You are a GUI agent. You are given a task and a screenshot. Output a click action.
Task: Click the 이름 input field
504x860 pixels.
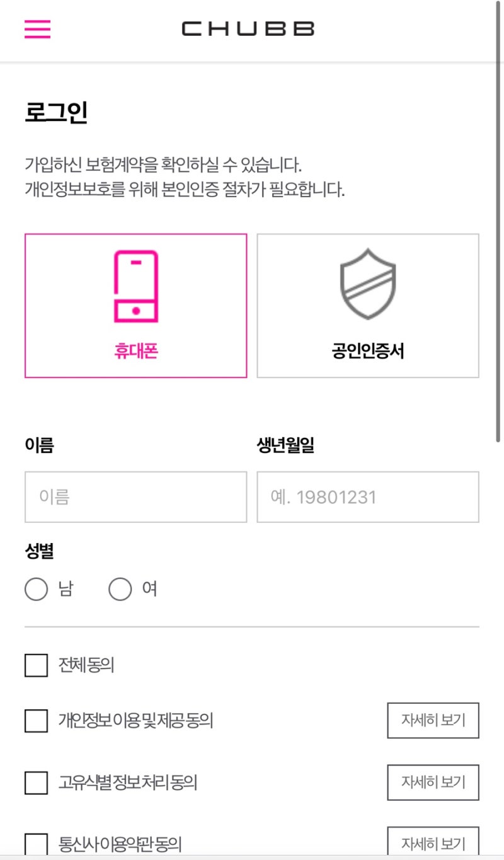point(135,497)
